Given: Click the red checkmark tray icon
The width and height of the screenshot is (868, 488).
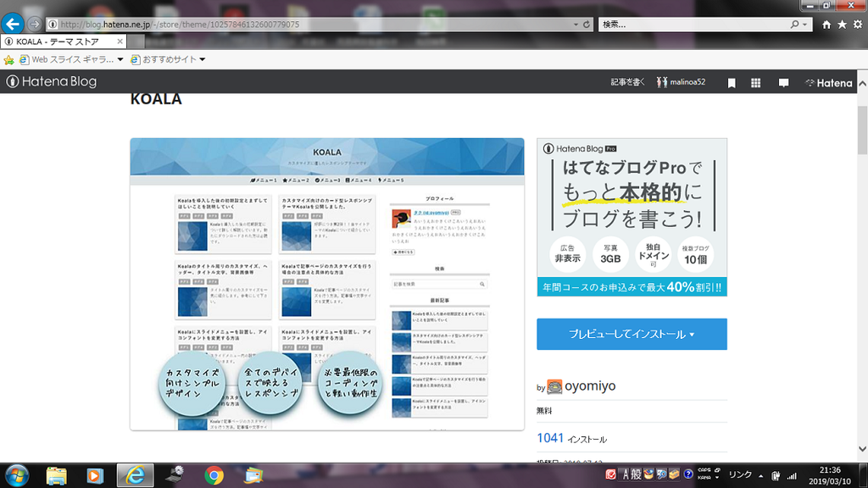Looking at the screenshot, I should click(x=610, y=474).
